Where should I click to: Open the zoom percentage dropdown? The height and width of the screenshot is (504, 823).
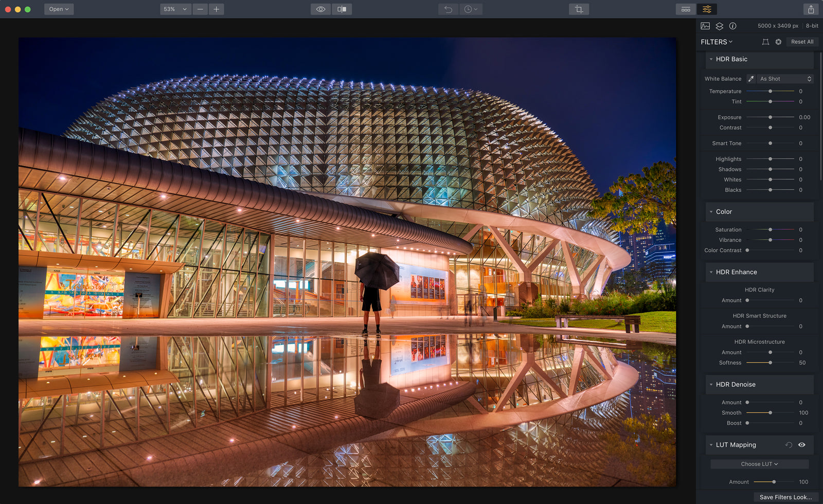(175, 9)
